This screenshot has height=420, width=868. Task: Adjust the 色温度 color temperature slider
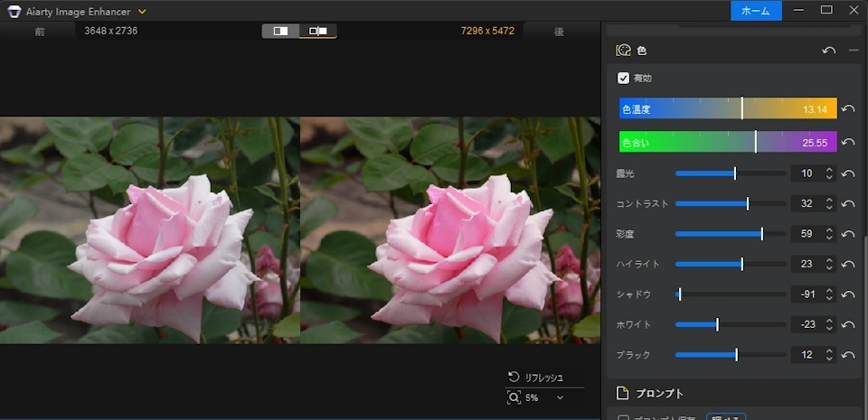coord(728,109)
